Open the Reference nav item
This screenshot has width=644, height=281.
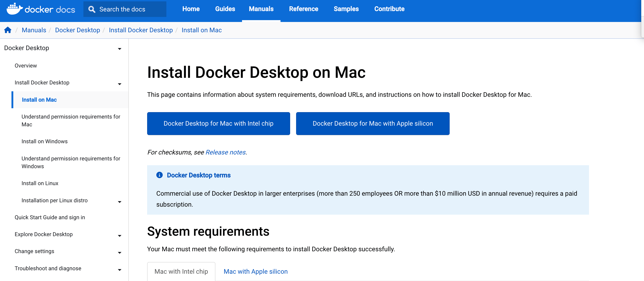[303, 9]
